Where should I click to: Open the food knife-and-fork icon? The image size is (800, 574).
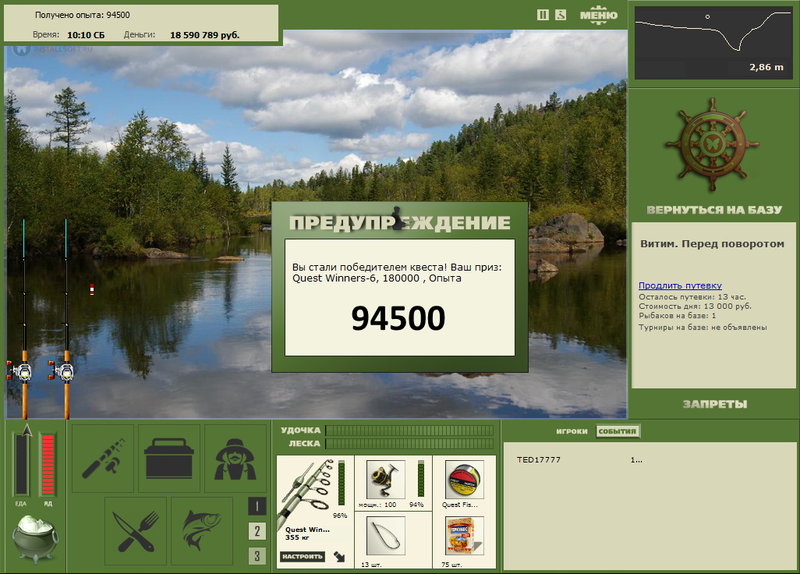click(136, 531)
